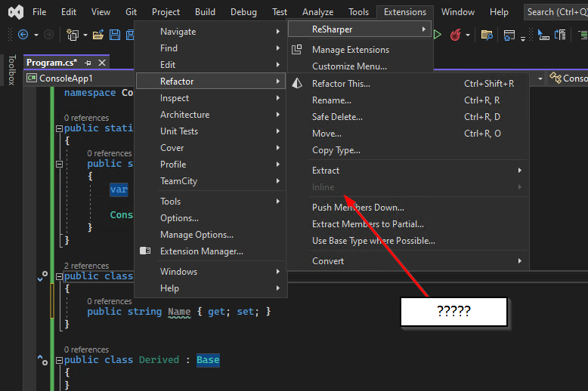Open the Debug menu
Viewport: 588px width, 391px height.
point(244,12)
